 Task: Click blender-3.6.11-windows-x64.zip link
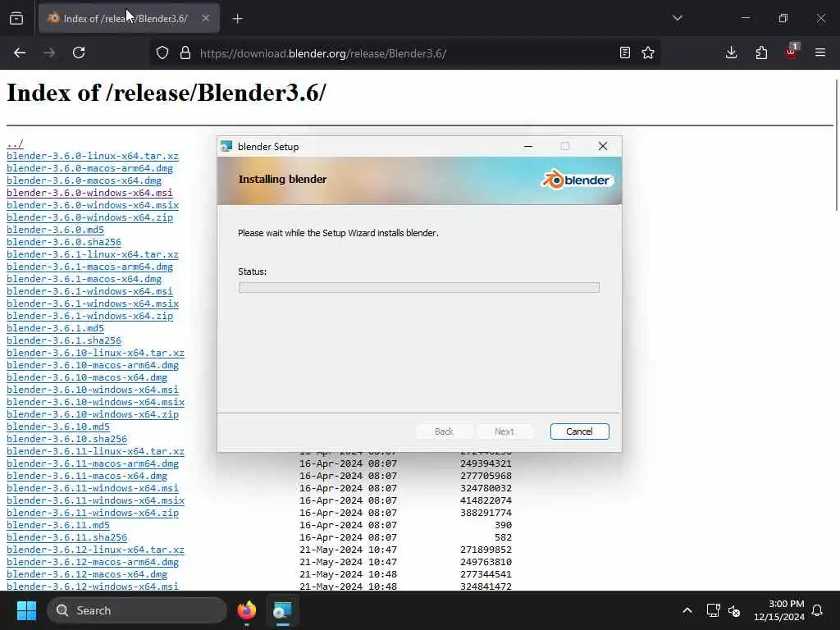[x=93, y=514]
